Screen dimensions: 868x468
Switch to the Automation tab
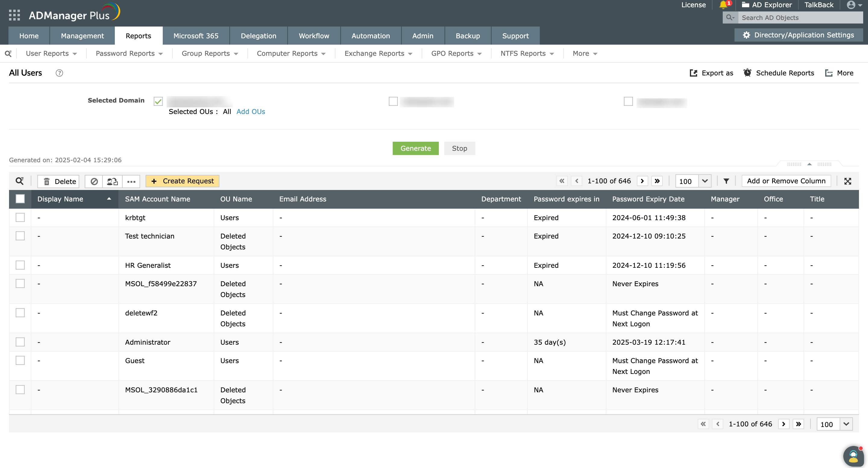(x=370, y=35)
